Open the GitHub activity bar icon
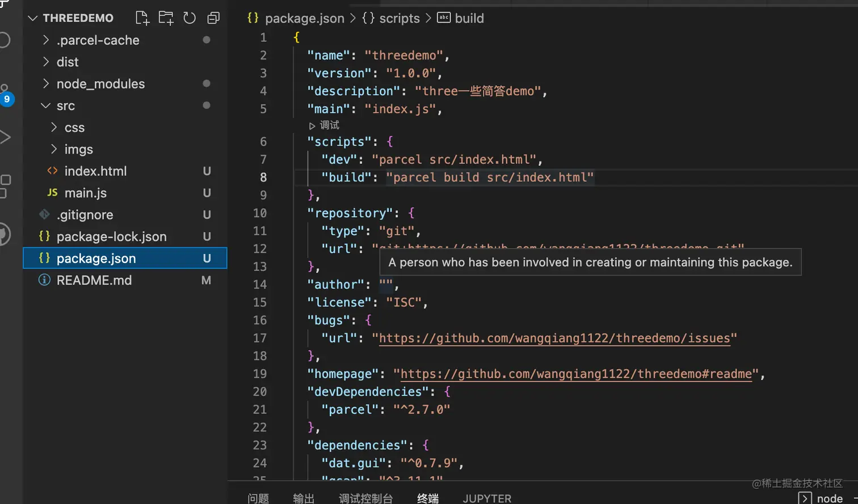Viewport: 858px width, 504px height. pyautogui.click(x=4, y=234)
